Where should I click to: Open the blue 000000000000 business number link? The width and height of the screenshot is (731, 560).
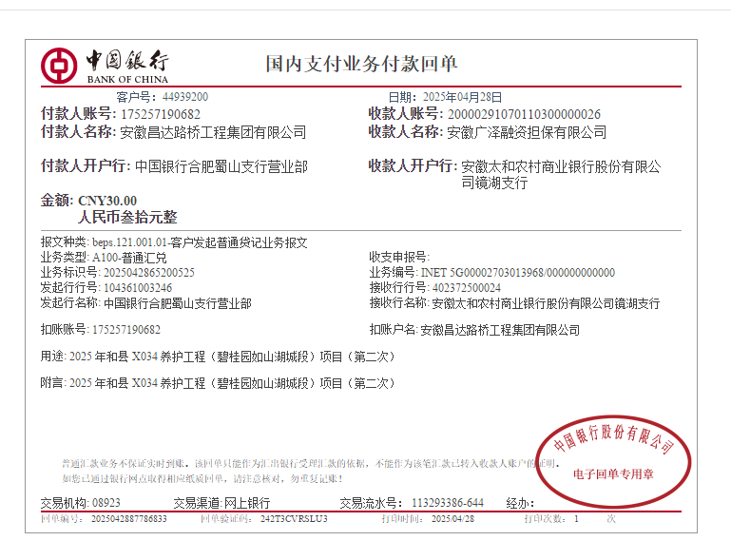click(581, 273)
